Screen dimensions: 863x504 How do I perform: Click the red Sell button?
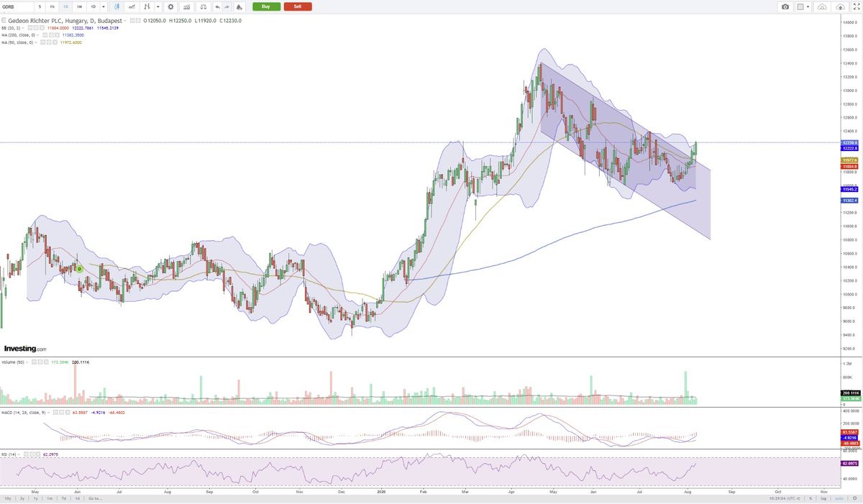298,6
